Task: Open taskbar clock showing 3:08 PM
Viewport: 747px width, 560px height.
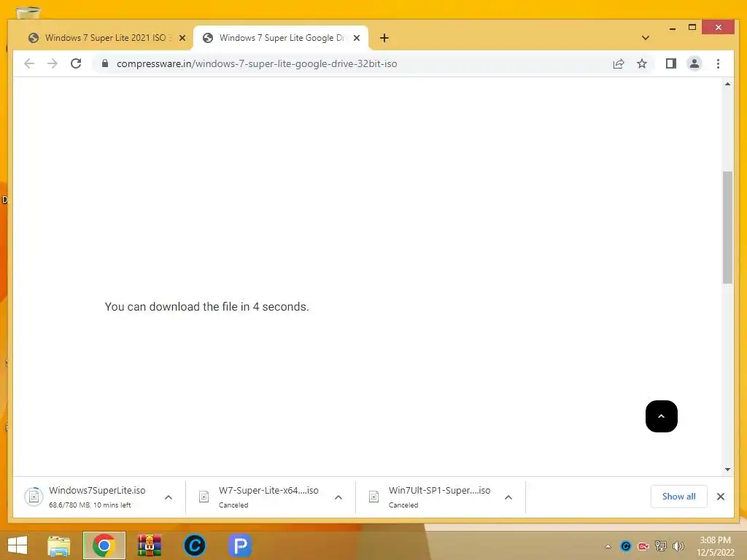Action: click(x=715, y=546)
